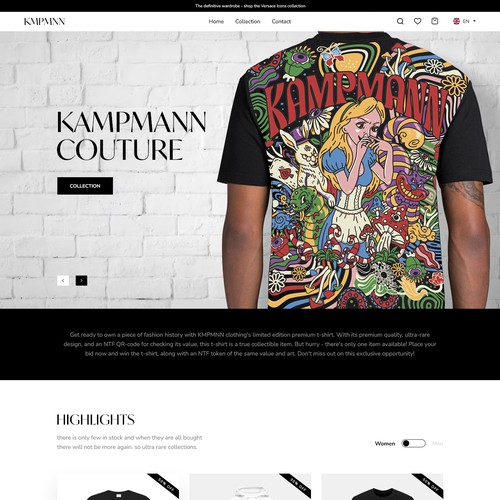Select the Women label option
Screen dimensions: 500x500
coord(385,444)
